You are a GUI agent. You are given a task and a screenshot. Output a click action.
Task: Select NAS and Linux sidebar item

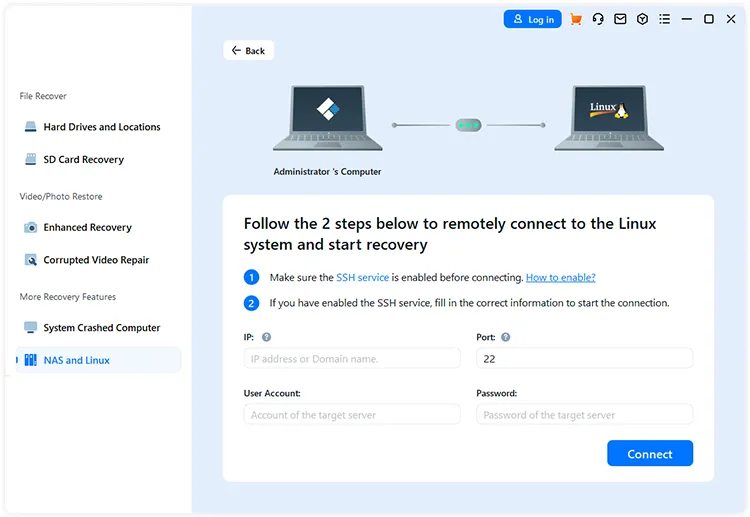pos(98,360)
